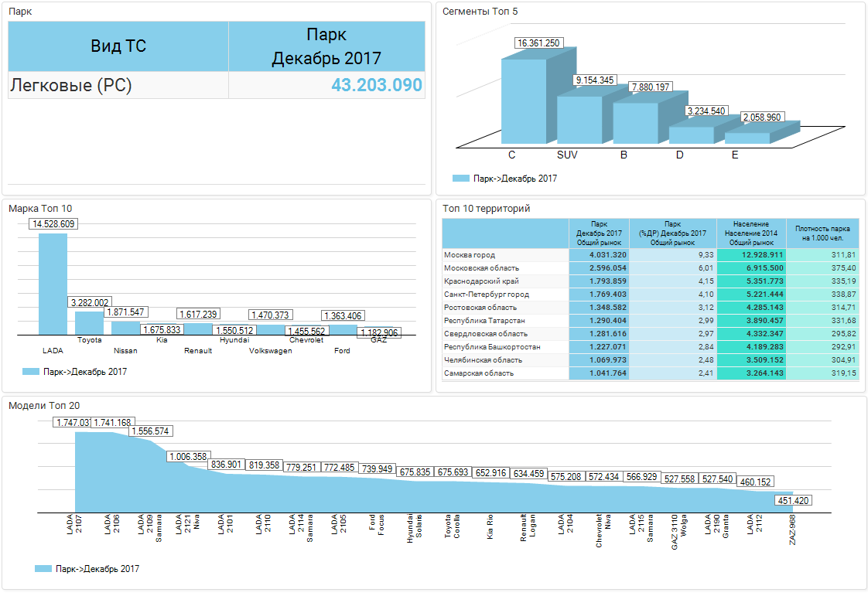Click the Парк (%ДР) Декабрь 2017 column header
Image resolution: width=868 pixels, height=613 pixels.
tap(673, 233)
